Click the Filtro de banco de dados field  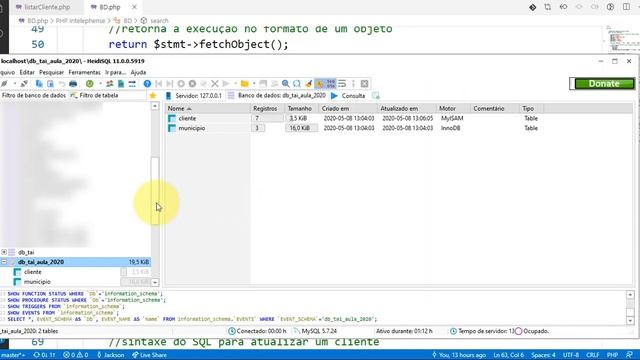34,96
